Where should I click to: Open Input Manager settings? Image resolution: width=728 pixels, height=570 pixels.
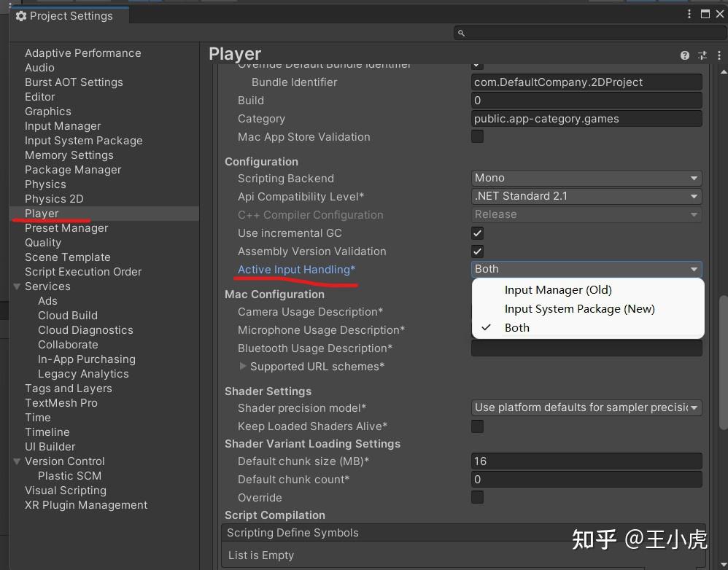[x=63, y=125]
